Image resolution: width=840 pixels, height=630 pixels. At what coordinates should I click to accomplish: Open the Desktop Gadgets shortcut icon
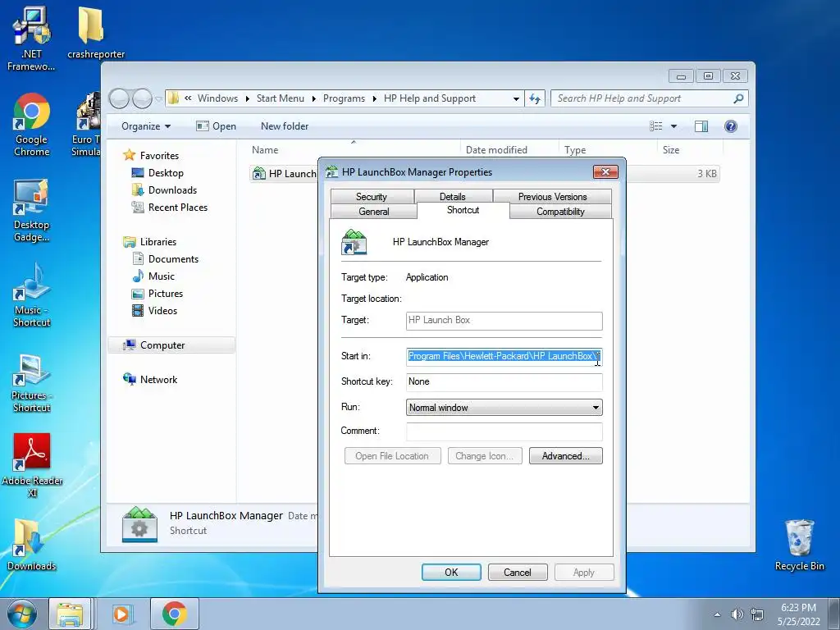click(31, 211)
